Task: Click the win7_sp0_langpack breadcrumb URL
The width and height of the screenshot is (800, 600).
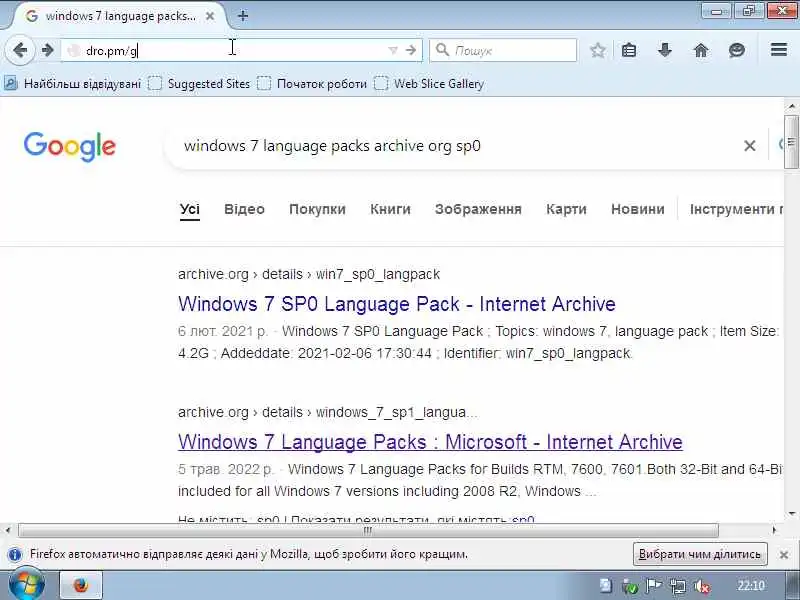Action: (378, 274)
